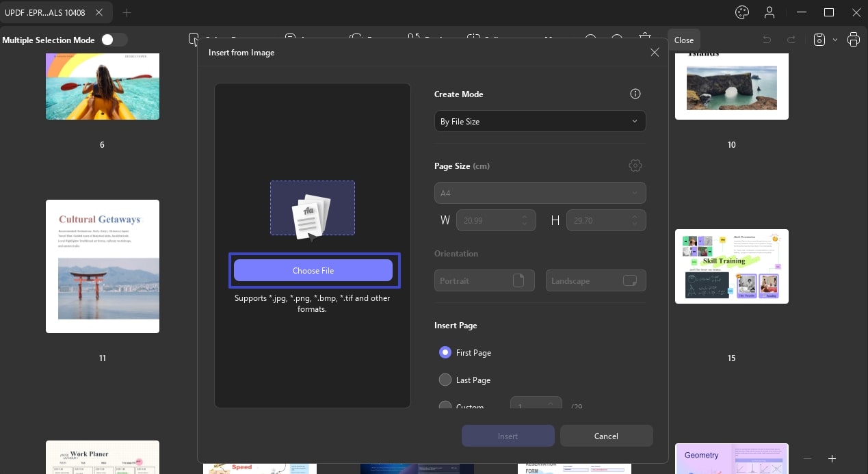Open the user account icon
This screenshot has height=474, width=868.
click(x=770, y=12)
